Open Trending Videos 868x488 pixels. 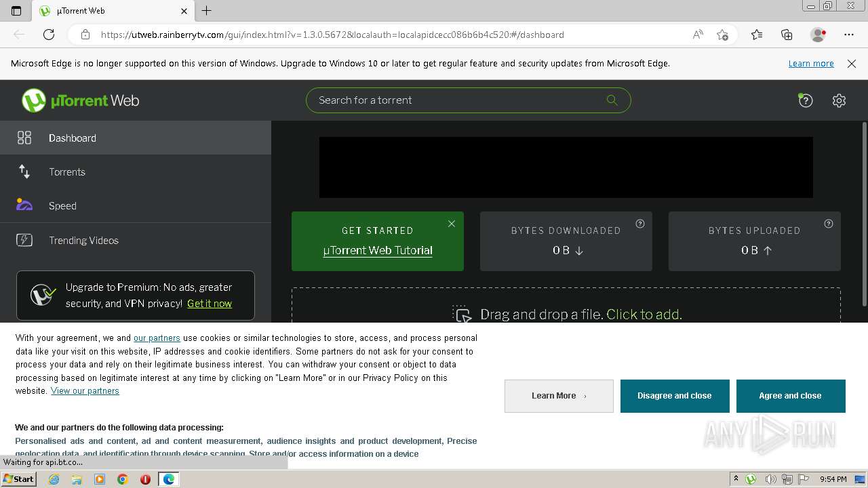point(136,240)
